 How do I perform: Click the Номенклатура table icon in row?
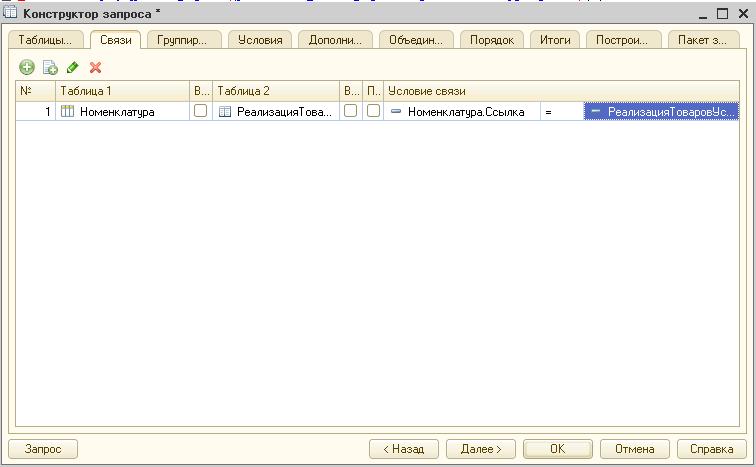68,112
